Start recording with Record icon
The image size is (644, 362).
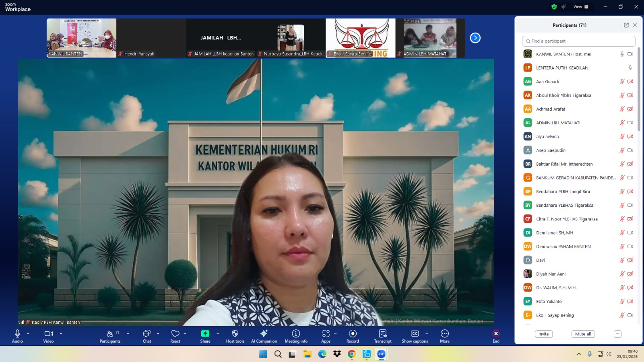point(353,334)
